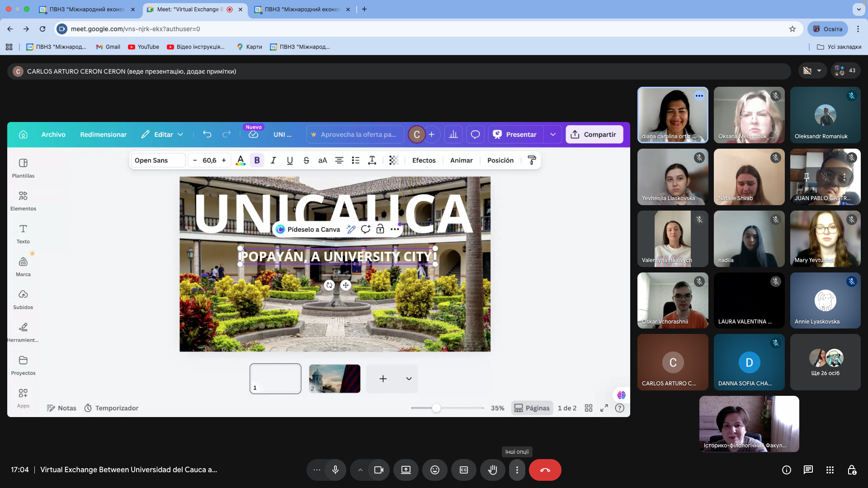Open the YouTube bookmark link

pos(143,47)
